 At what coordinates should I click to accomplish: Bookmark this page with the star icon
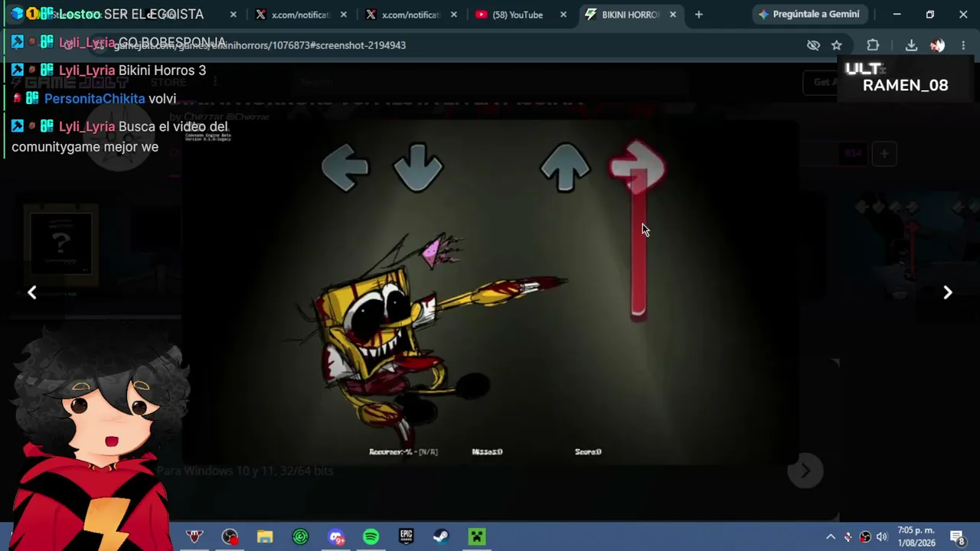coord(836,45)
